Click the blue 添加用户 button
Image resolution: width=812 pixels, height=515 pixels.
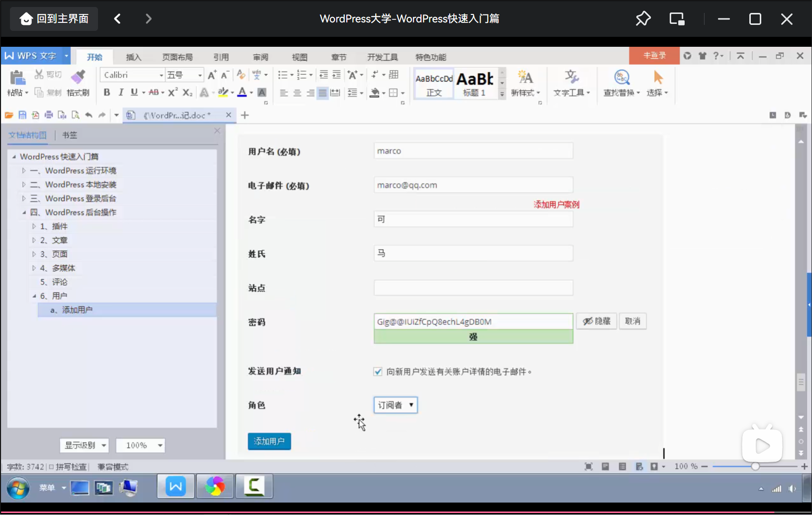tap(269, 441)
